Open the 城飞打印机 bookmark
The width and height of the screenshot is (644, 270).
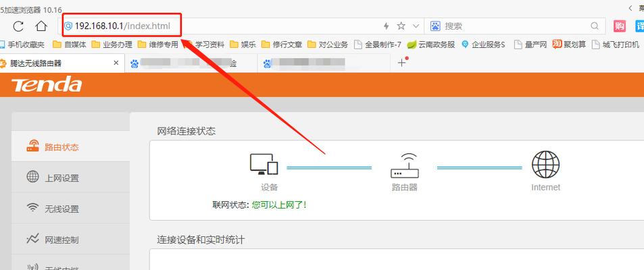[x=615, y=45]
